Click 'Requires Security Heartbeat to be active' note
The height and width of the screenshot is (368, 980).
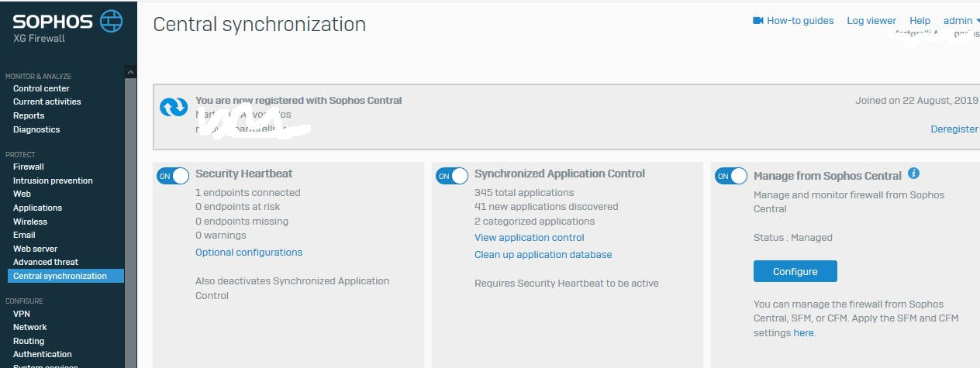567,284
